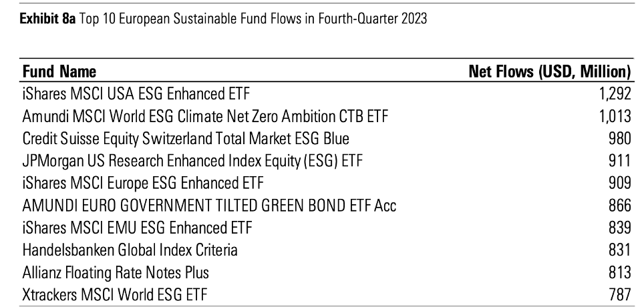
Task: Click Xtrackers MSCI World ESG ETF name
Action: pyautogui.click(x=120, y=293)
